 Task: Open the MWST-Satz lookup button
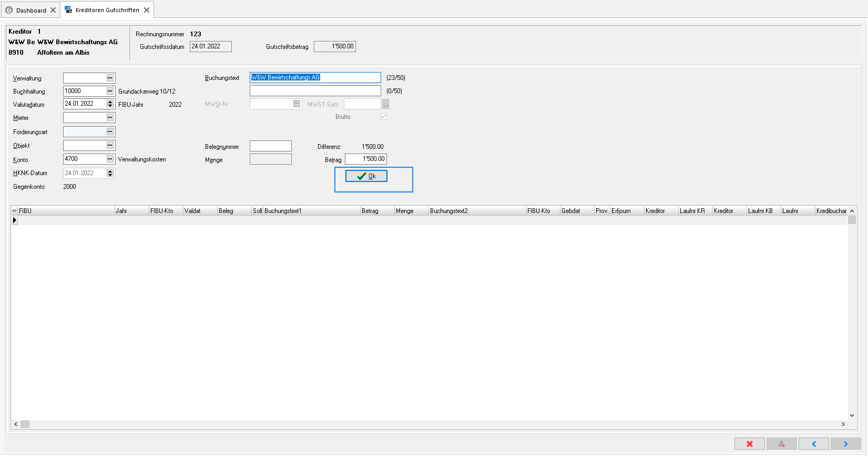tap(385, 104)
